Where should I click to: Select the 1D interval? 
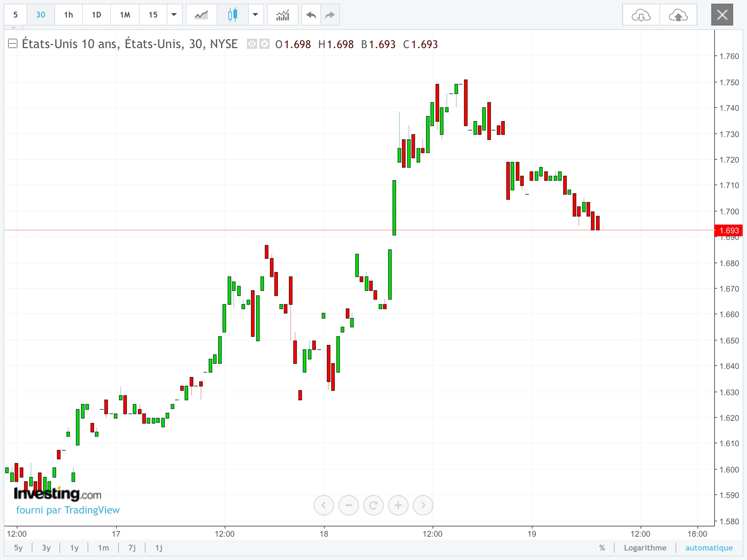click(x=96, y=15)
